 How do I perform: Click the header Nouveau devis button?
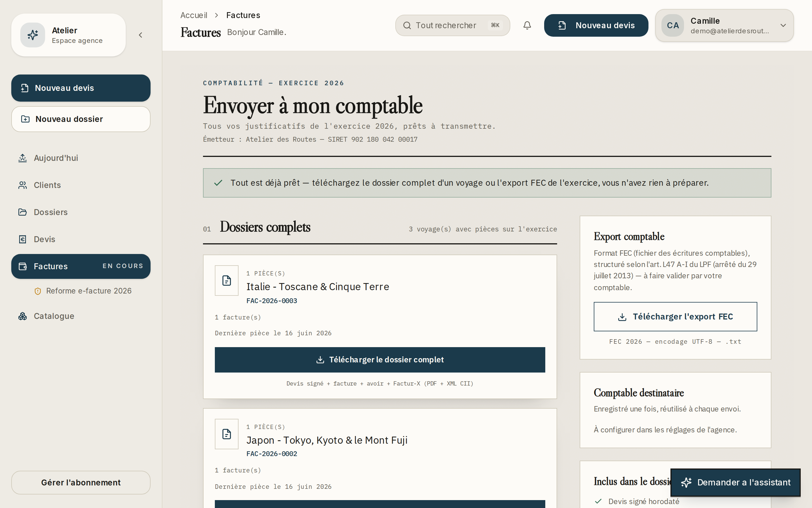(596, 25)
